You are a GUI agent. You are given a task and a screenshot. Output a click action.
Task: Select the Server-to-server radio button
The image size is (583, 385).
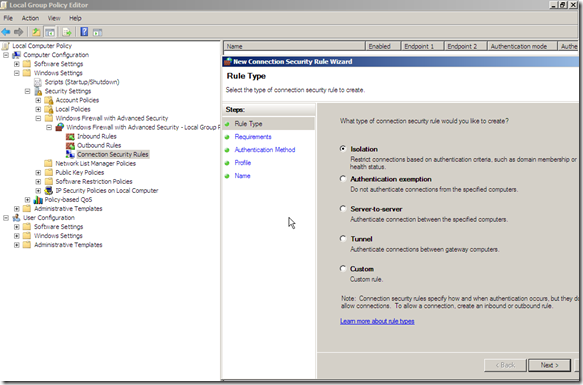click(x=343, y=208)
